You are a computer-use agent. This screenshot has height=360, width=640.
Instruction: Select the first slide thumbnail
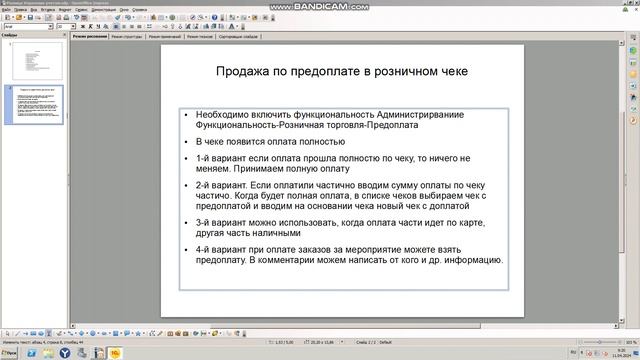38,61
